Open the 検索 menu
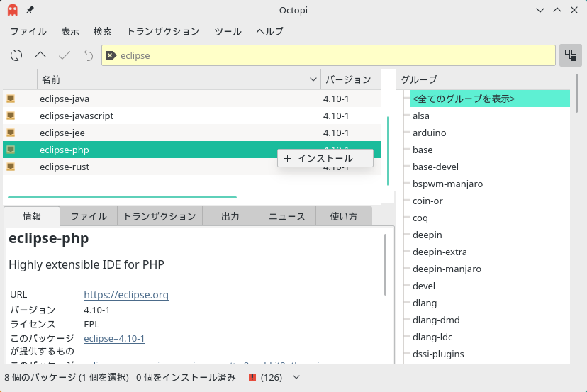Viewport: 587px width, 392px height. (103, 31)
